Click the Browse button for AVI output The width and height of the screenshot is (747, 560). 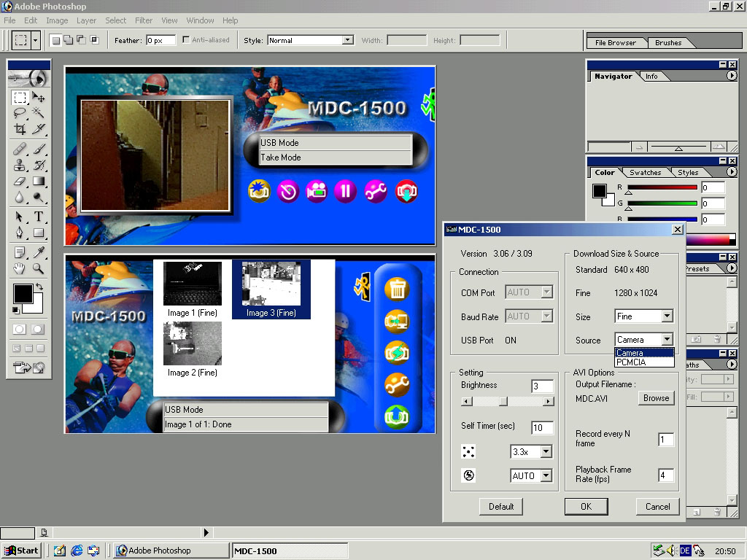[656, 398]
